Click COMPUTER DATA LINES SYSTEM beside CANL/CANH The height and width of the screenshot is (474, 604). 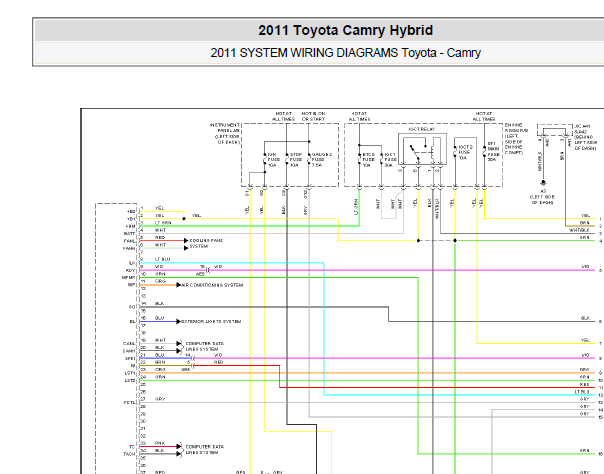[x=205, y=346]
